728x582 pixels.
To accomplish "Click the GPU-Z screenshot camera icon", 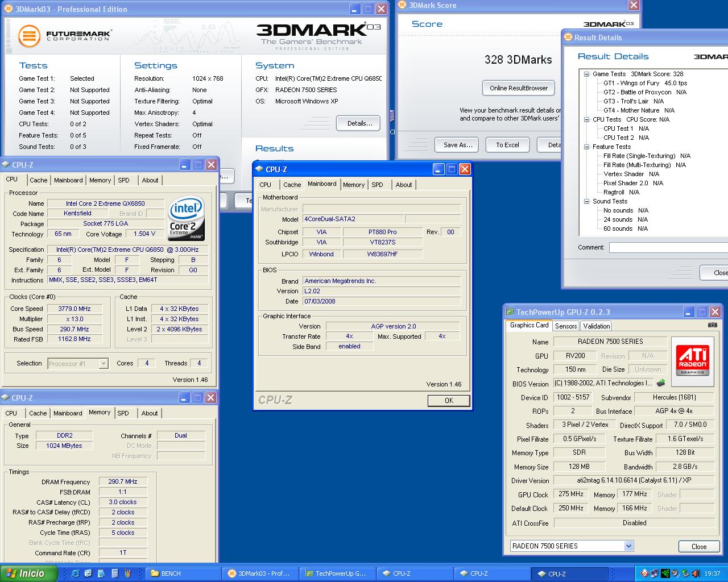I will click(713, 325).
